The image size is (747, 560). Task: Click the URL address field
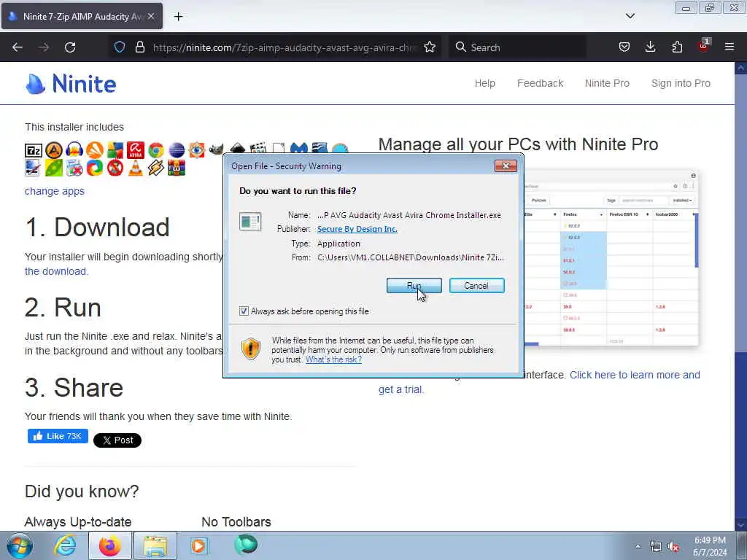(285, 47)
